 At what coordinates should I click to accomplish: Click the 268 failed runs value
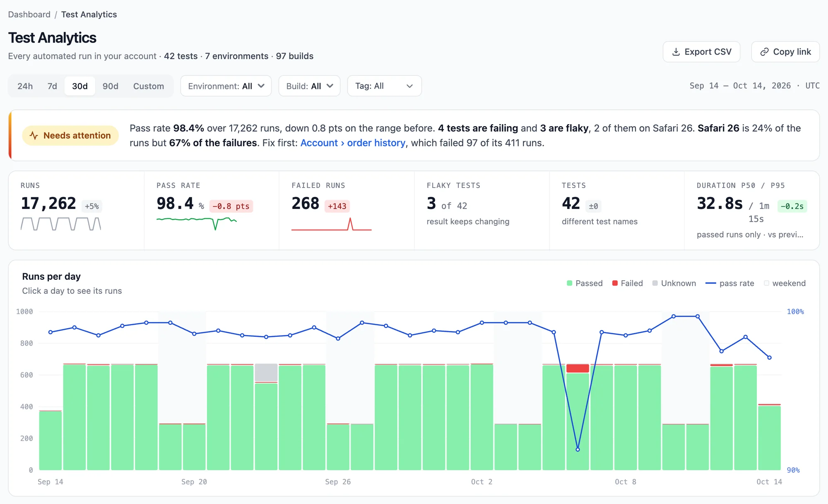[x=306, y=204]
